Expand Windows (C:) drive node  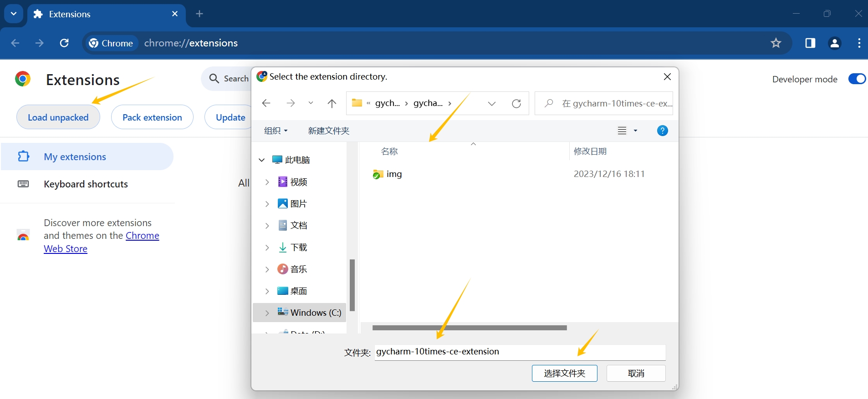click(267, 313)
